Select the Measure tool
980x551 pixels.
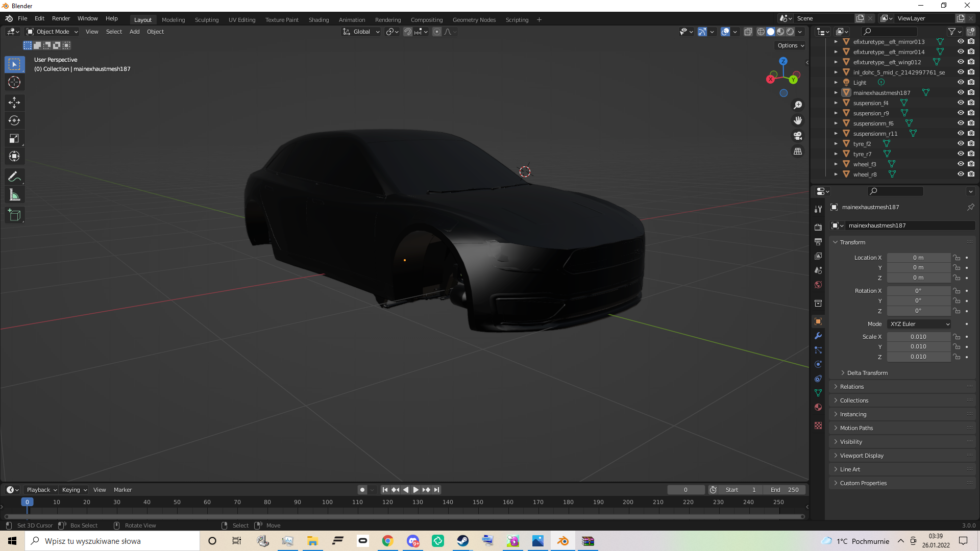(x=14, y=195)
